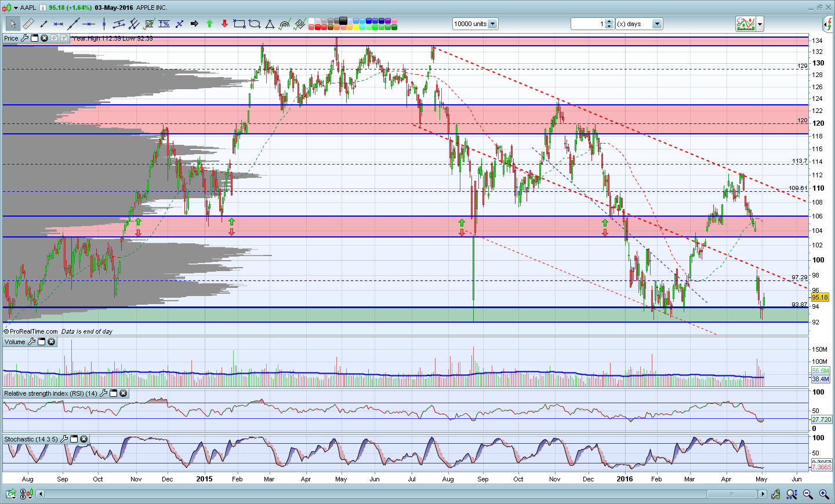The width and height of the screenshot is (835, 504).
Task: Select the red down arrow tool
Action: pyautogui.click(x=224, y=24)
